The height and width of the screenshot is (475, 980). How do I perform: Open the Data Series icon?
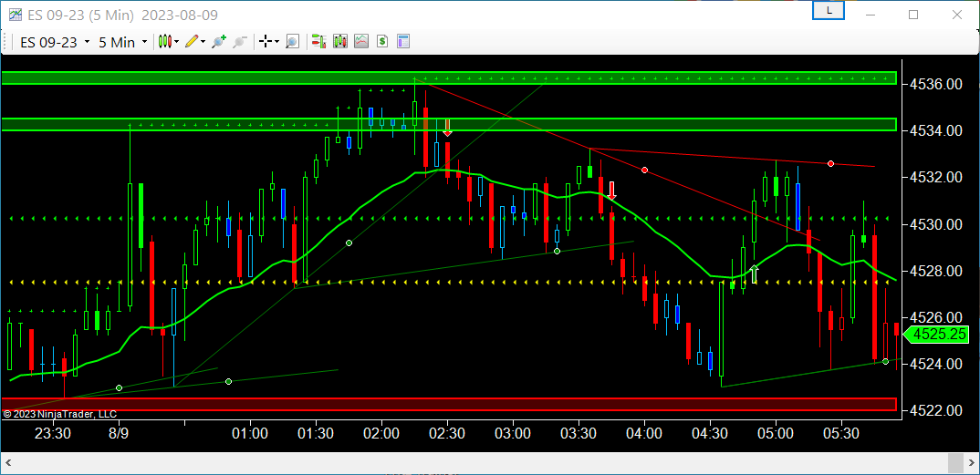coord(340,42)
